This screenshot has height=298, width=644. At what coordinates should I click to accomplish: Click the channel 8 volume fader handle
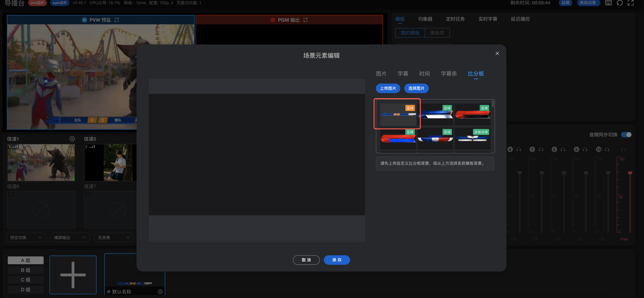click(x=564, y=173)
